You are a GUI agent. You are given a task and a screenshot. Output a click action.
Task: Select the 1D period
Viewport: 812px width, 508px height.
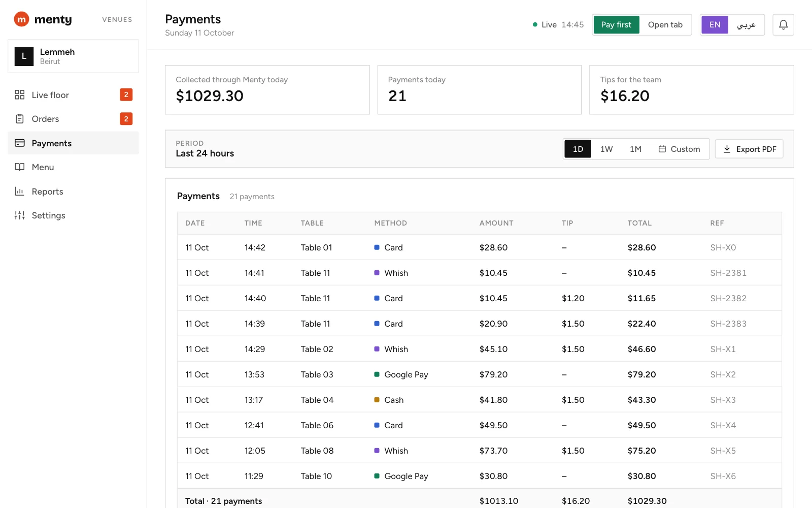(578, 149)
